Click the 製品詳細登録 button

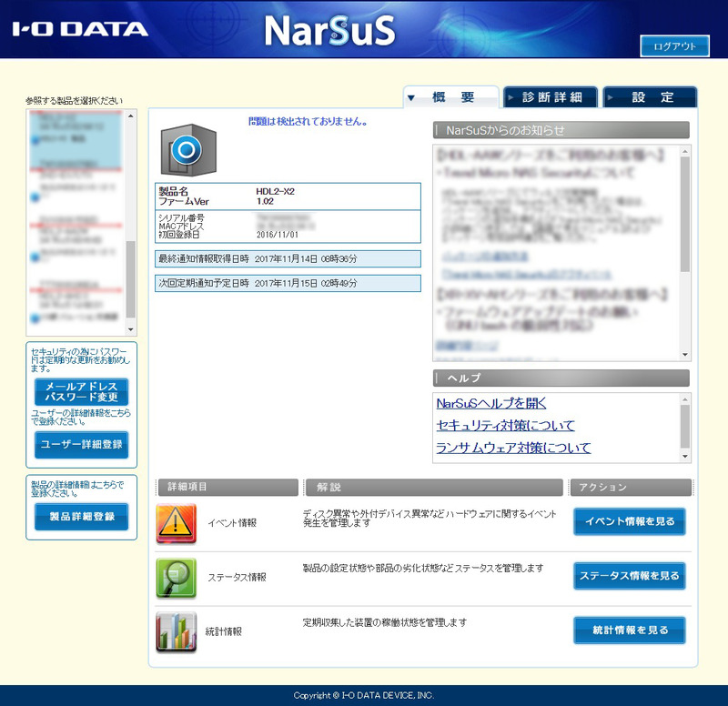click(81, 517)
